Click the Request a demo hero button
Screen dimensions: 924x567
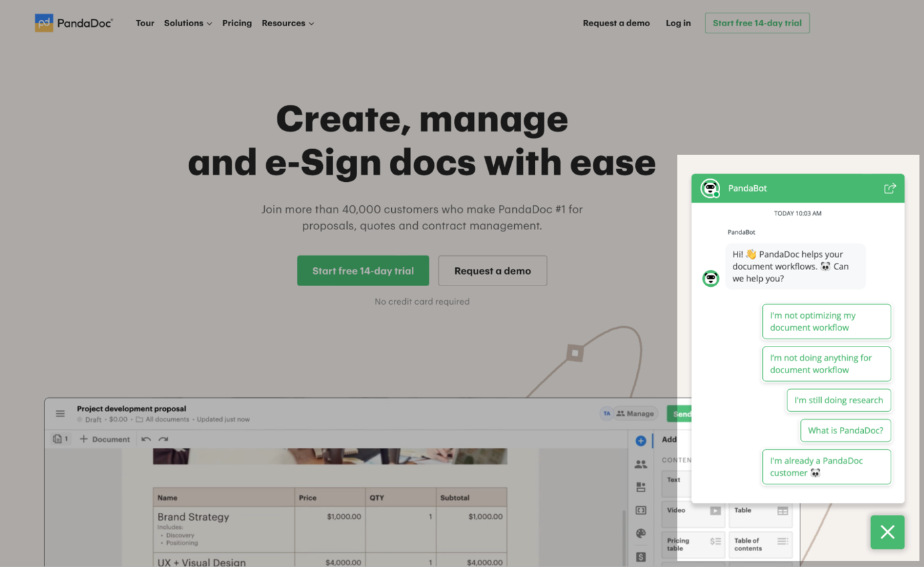(493, 271)
